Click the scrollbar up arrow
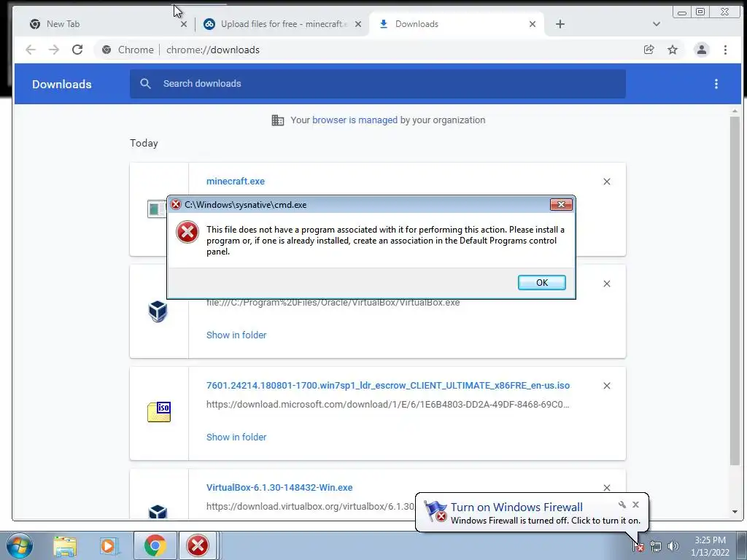Viewport: 747px width, 560px height. pos(735,111)
